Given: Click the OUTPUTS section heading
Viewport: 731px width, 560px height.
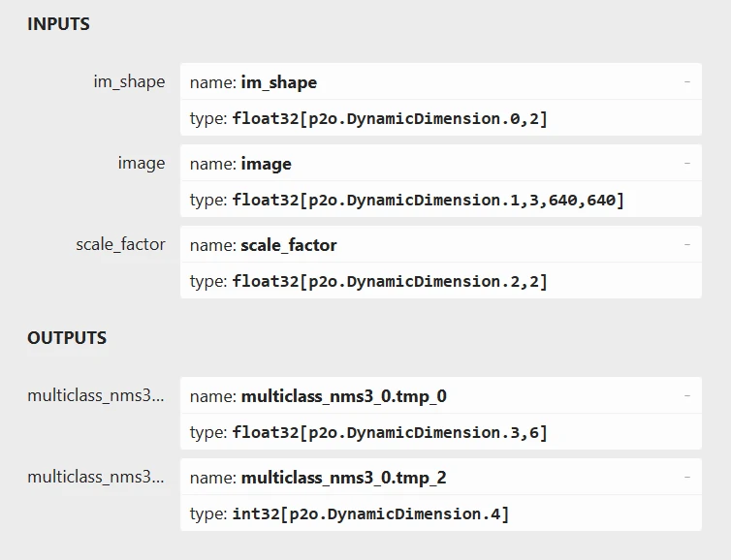Looking at the screenshot, I should pyautogui.click(x=67, y=338).
